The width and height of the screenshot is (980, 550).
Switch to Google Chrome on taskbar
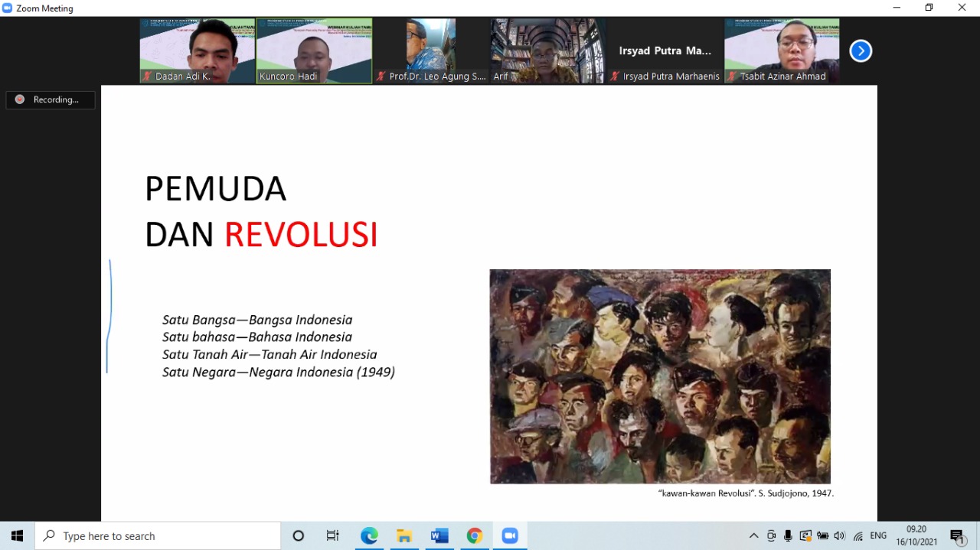pyautogui.click(x=475, y=535)
